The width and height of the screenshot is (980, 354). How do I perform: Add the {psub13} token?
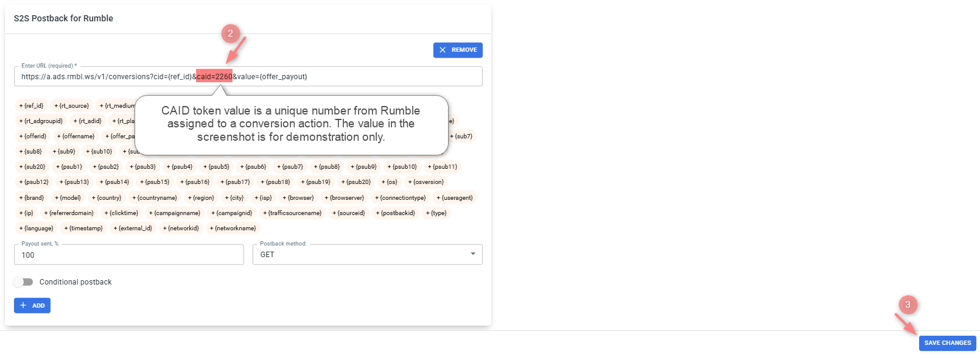[x=74, y=182]
